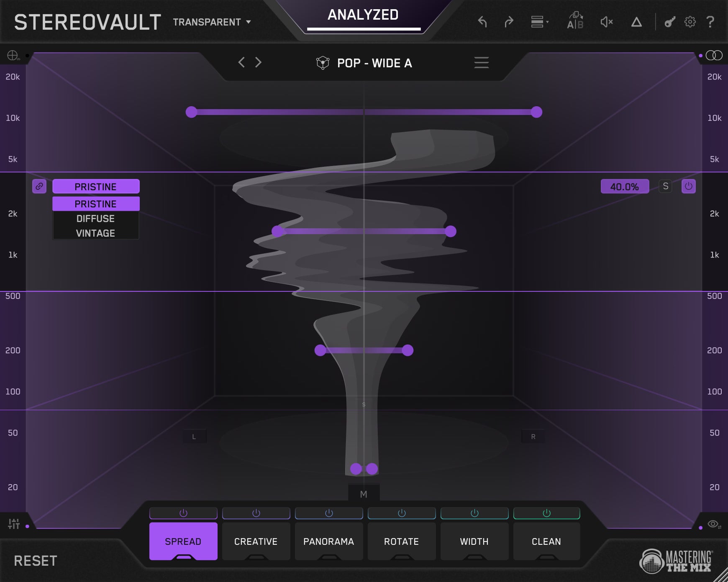Click the key license icon
The height and width of the screenshot is (582, 728).
670,22
